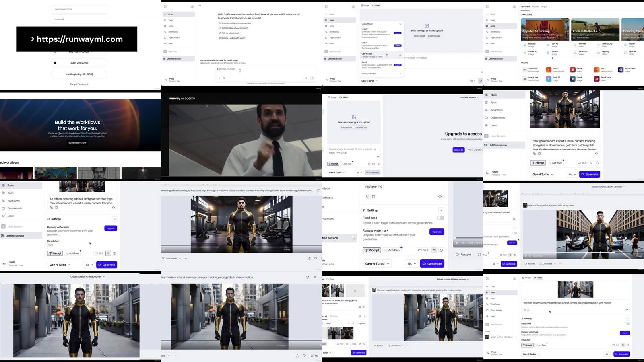Click the Username or Email field
This screenshot has height=362, width=644.
click(79, 9)
